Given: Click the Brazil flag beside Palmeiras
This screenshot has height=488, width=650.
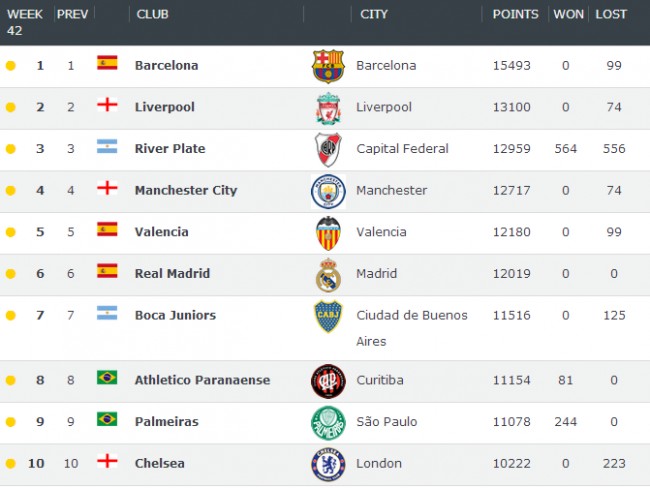Looking at the screenshot, I should (107, 419).
